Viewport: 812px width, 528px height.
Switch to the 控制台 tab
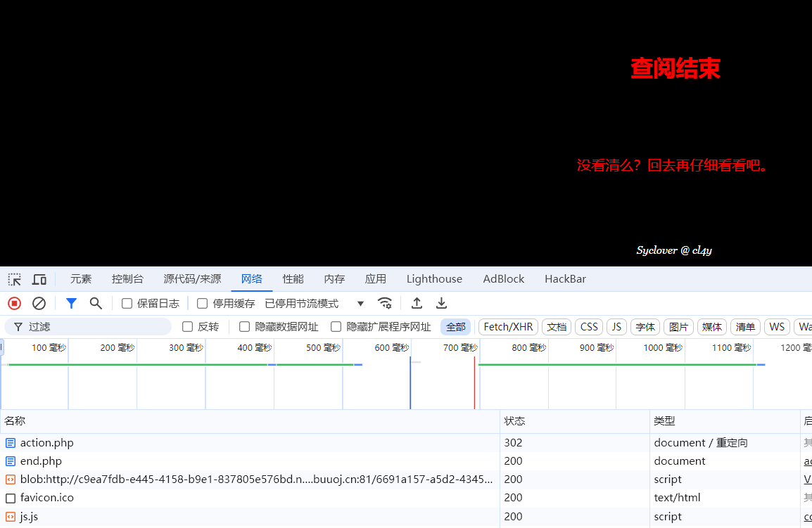click(x=127, y=279)
